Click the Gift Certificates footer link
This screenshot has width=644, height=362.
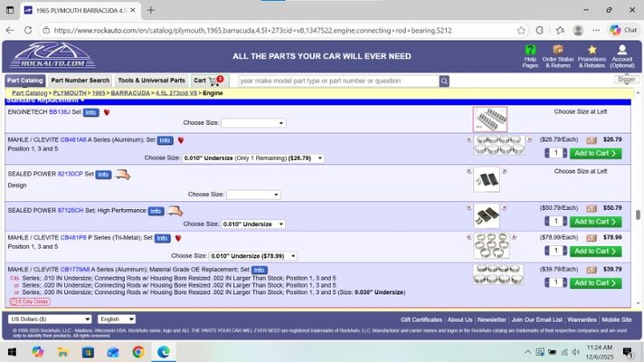421,319
